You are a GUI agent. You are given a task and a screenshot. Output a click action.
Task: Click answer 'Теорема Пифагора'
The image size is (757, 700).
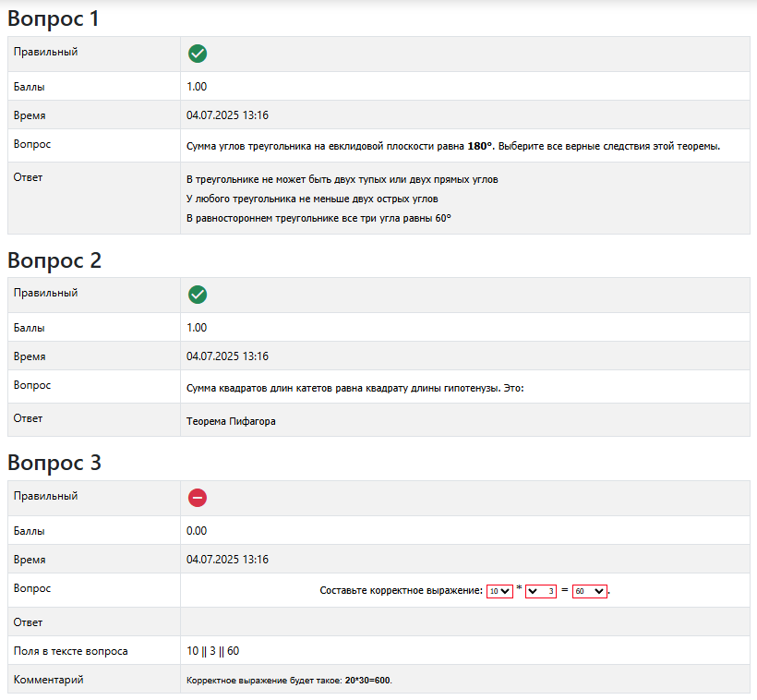[231, 421]
